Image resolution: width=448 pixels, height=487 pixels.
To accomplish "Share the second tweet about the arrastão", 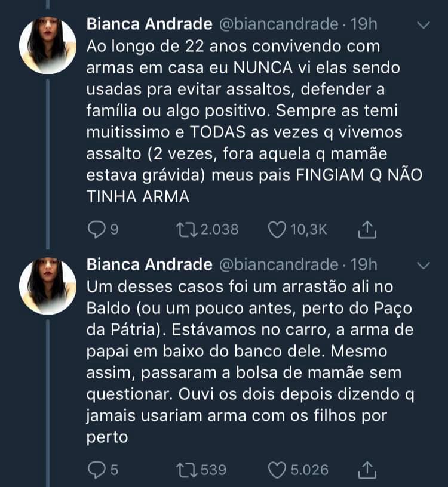I will [367, 470].
